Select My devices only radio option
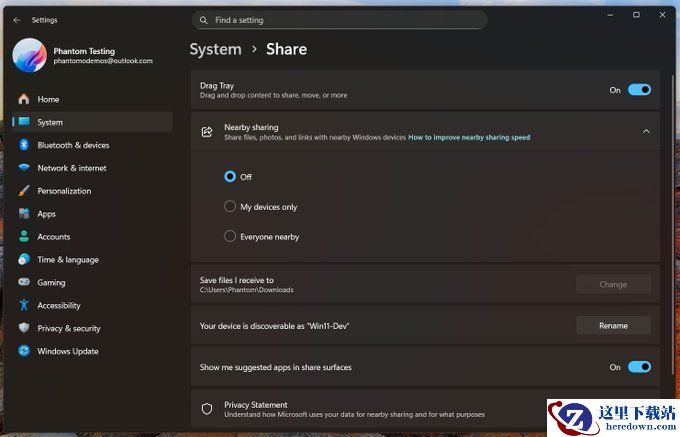Image resolution: width=680 pixels, height=437 pixels. click(230, 206)
